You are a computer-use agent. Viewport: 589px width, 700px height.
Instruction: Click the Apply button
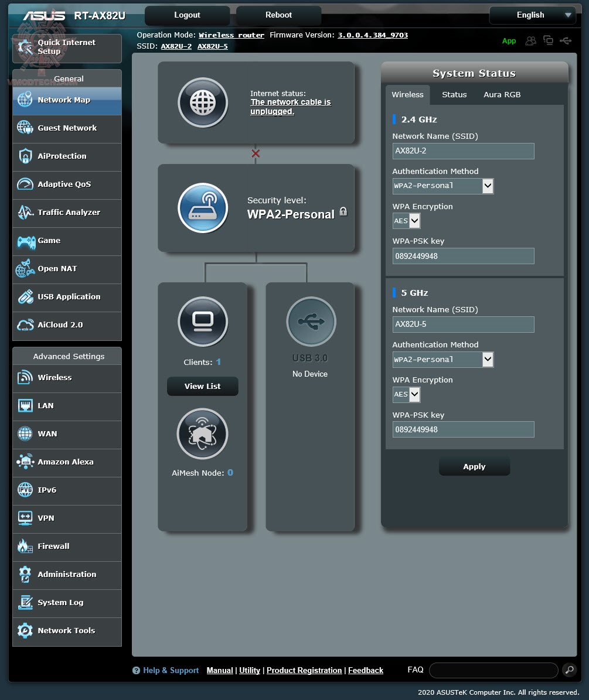474,466
